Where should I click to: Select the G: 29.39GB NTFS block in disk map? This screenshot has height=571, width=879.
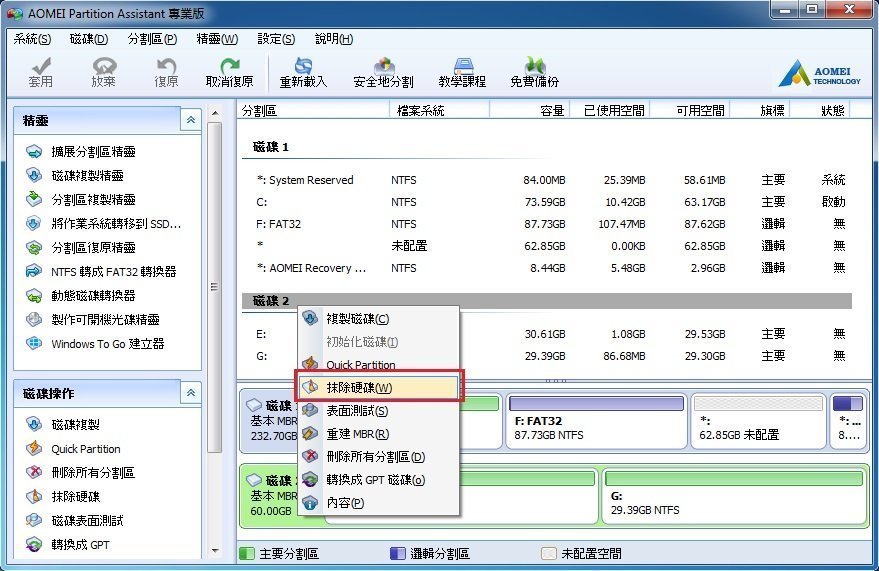coord(734,496)
